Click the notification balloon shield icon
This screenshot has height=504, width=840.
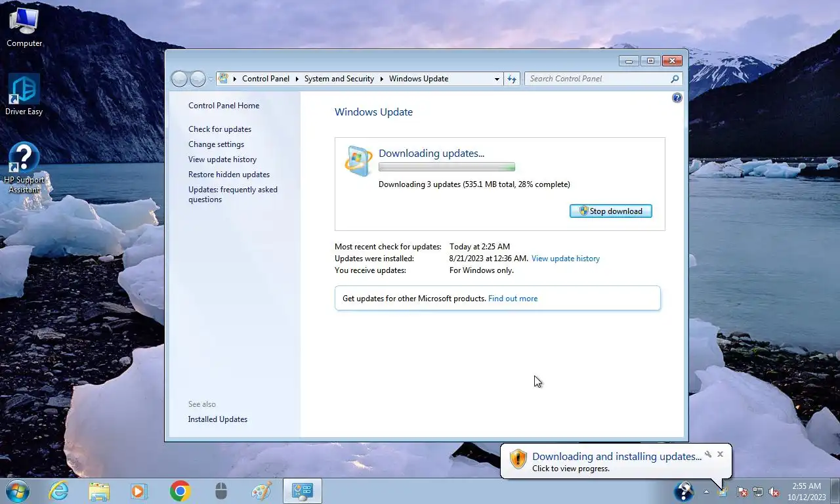coord(518,459)
